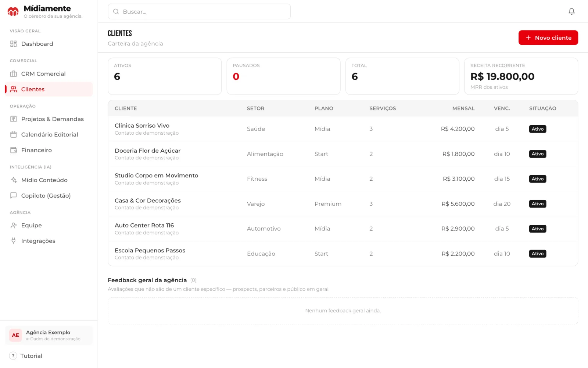Viewport: 588px width, 368px height.
Task: Open the Dashboard menu item
Action: [49, 44]
